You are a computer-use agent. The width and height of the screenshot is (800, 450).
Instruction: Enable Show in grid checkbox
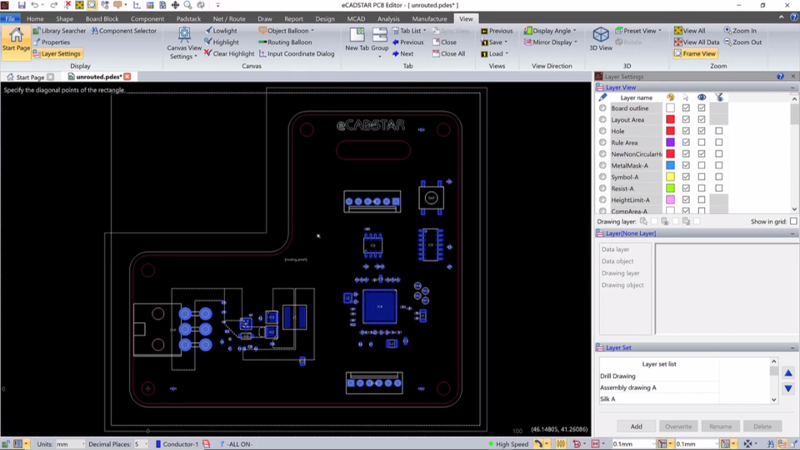(793, 221)
